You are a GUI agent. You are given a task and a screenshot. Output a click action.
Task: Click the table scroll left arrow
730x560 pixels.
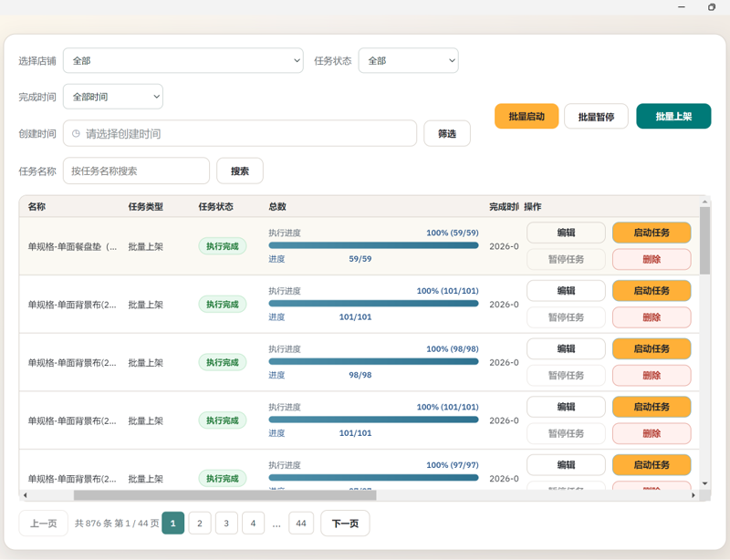[26, 495]
